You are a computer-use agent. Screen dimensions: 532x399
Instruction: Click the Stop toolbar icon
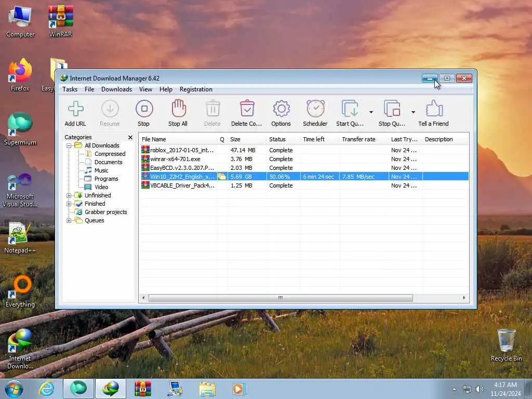point(144,109)
